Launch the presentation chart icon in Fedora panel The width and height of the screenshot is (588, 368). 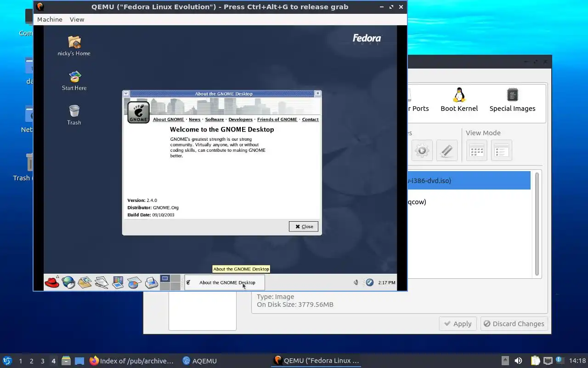point(118,282)
